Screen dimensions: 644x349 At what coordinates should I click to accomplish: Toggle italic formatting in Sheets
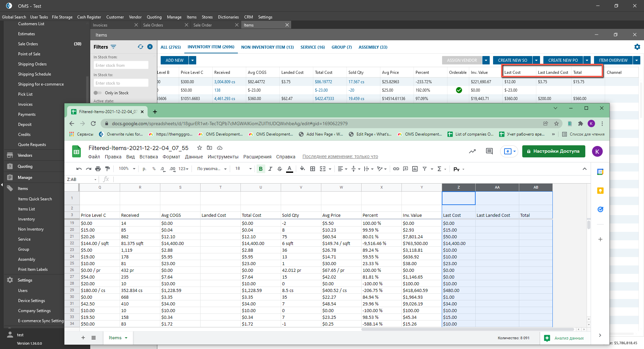click(270, 169)
